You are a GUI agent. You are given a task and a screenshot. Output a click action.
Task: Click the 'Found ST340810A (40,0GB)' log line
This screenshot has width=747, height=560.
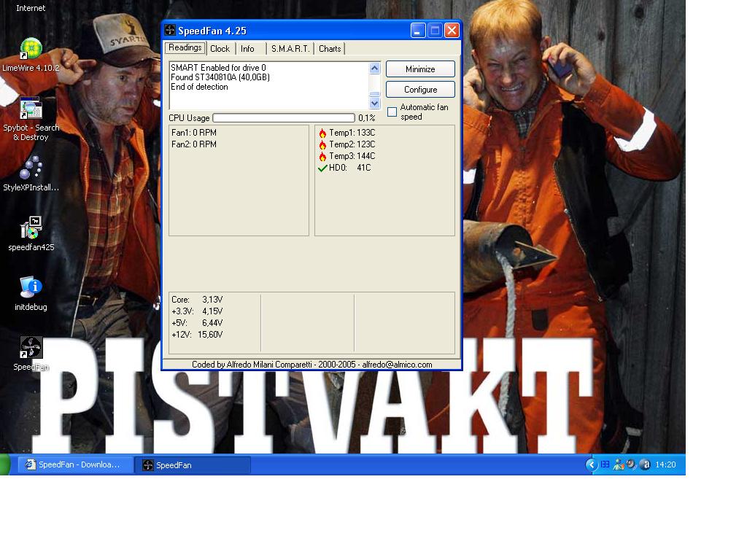point(220,77)
